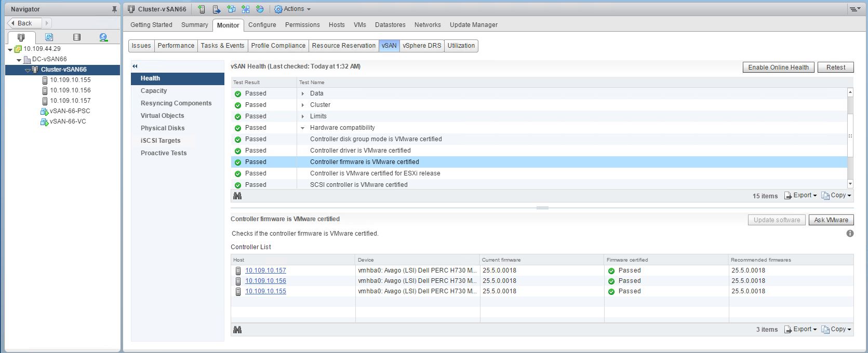Click the info icon beside controller description
Image resolution: width=868 pixels, height=353 pixels.
[x=850, y=234]
